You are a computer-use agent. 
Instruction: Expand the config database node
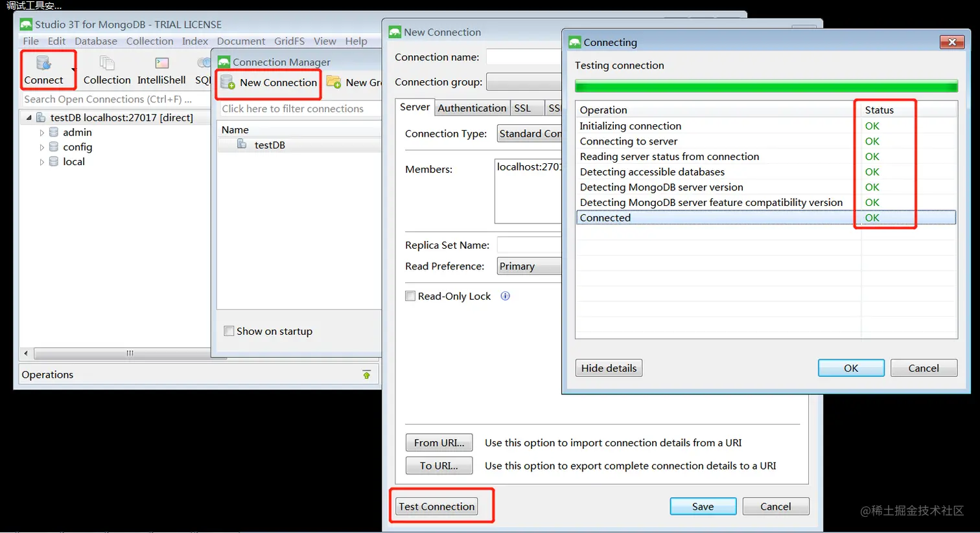tap(42, 148)
